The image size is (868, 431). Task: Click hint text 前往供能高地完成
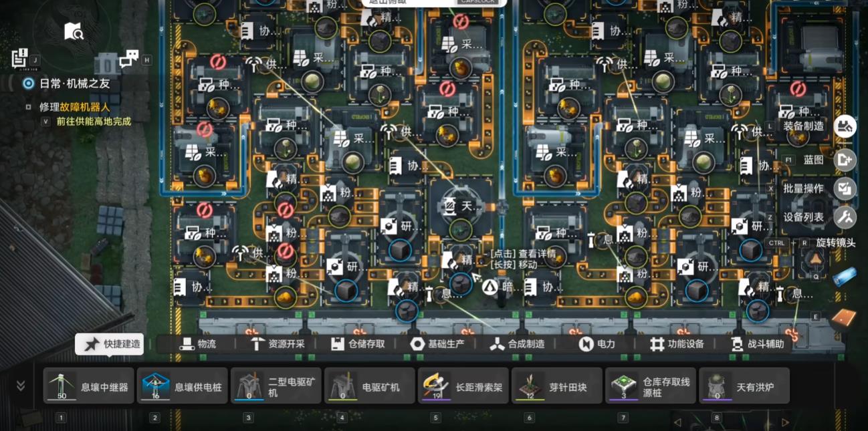(94, 122)
